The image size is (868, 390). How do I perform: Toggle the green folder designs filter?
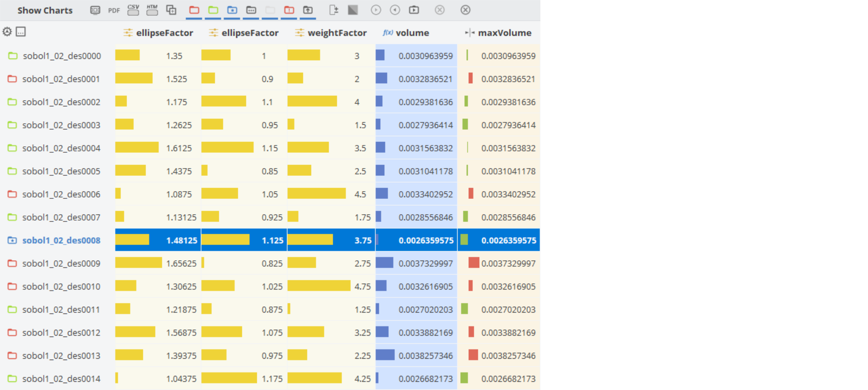(x=213, y=10)
